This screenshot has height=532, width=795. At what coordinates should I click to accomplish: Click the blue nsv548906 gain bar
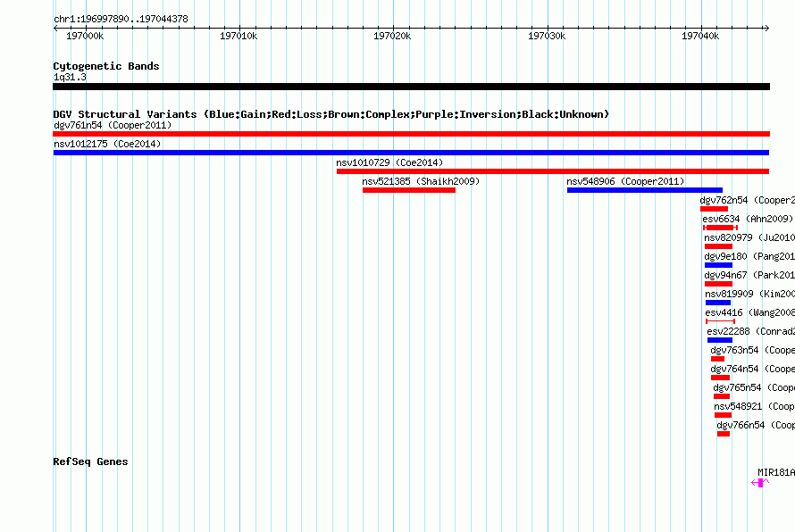[644, 190]
